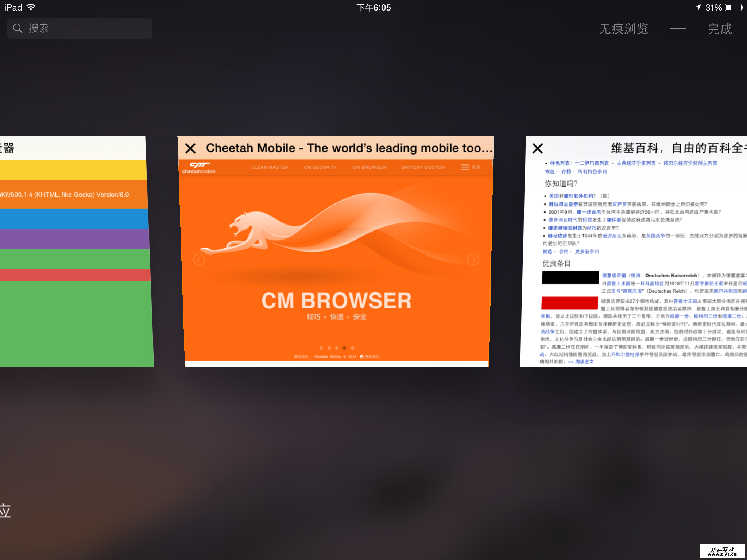Viewport: 747px width, 560px height.
Task: Expand the hamburger 更多 menu
Action: click(470, 167)
